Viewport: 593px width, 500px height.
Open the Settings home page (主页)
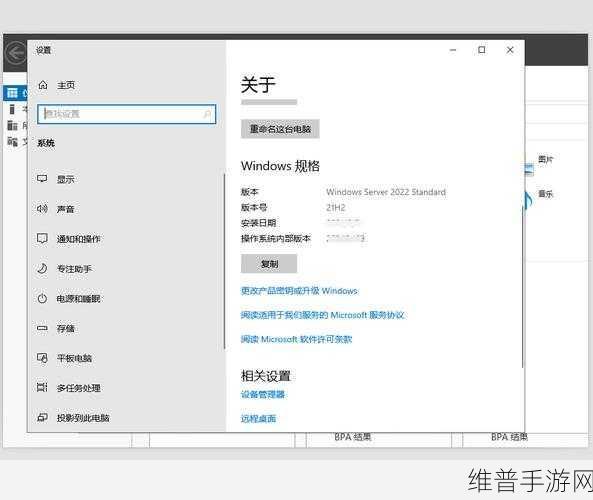[x=57, y=85]
